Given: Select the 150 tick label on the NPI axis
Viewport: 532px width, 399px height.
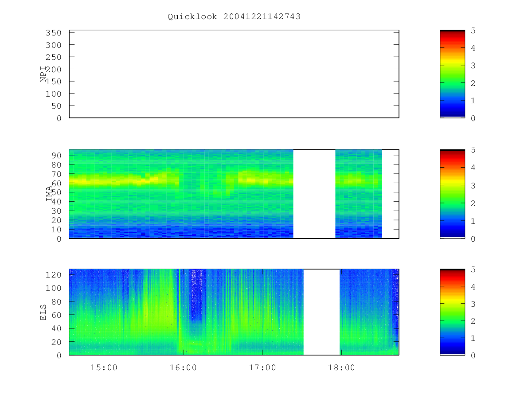Looking at the screenshot, I should pyautogui.click(x=54, y=82).
